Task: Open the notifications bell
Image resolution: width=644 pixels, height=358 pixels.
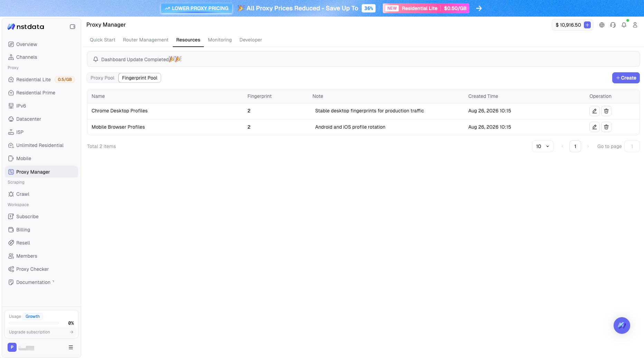Action: (x=624, y=25)
